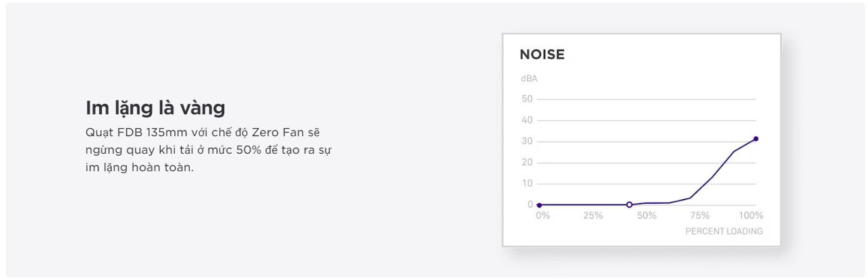Click the 20 label on the dBA axis
This screenshot has height=280, width=868.
click(527, 162)
